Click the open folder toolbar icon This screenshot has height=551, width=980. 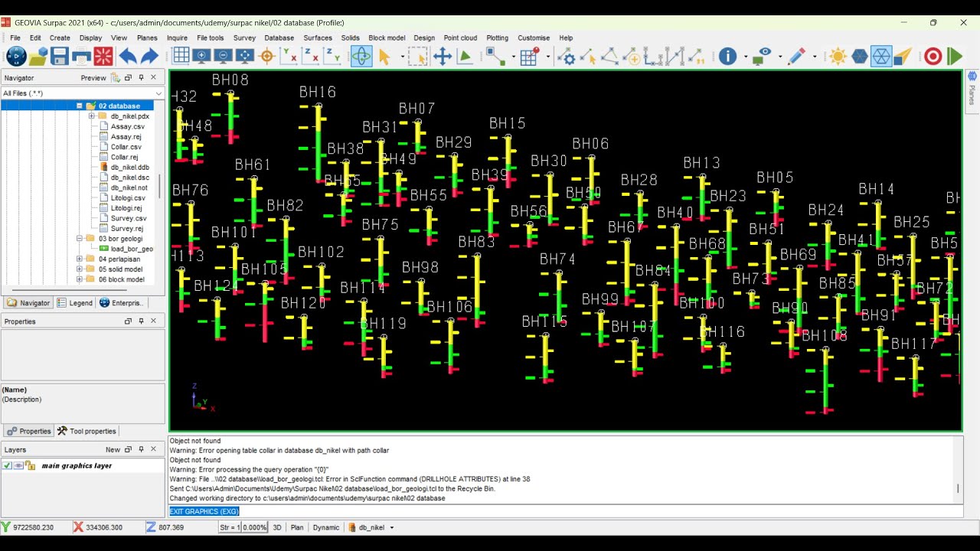[38, 56]
